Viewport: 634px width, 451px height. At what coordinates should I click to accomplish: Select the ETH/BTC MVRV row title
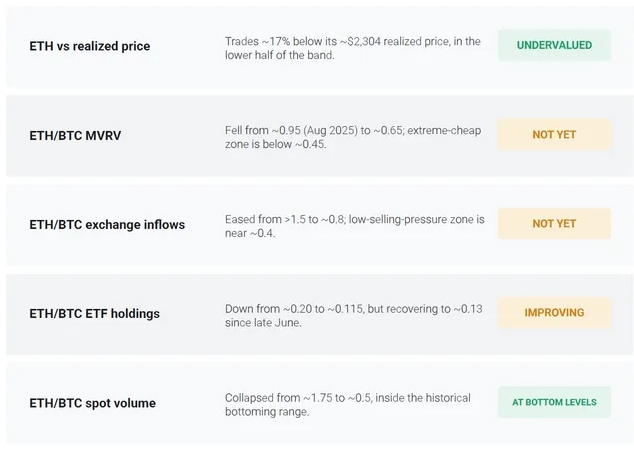click(x=75, y=136)
